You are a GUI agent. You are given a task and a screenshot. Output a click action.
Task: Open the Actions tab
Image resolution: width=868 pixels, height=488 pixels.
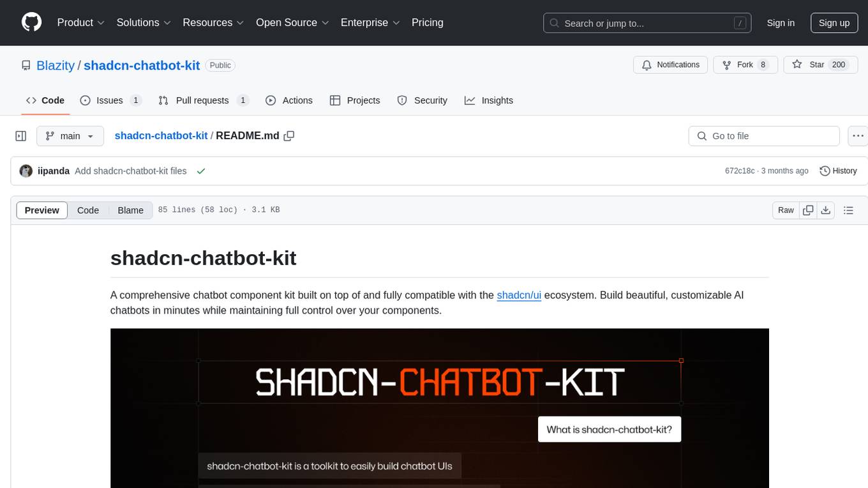288,100
